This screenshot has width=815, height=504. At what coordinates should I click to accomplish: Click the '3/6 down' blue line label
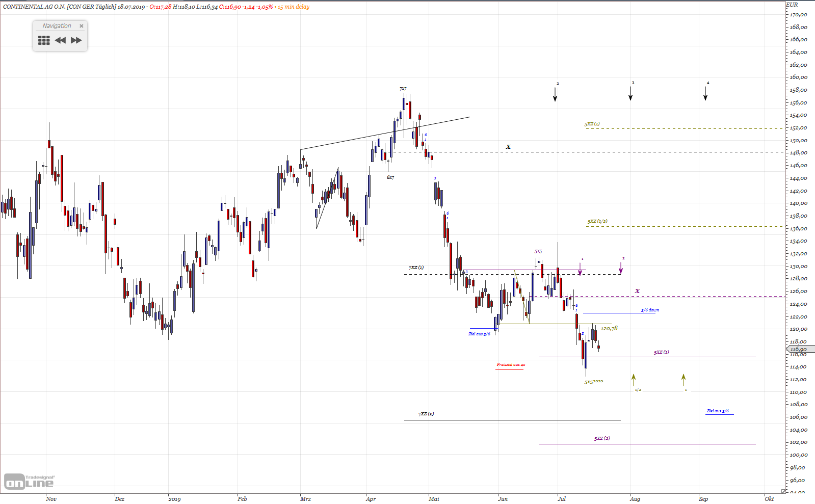pos(650,310)
